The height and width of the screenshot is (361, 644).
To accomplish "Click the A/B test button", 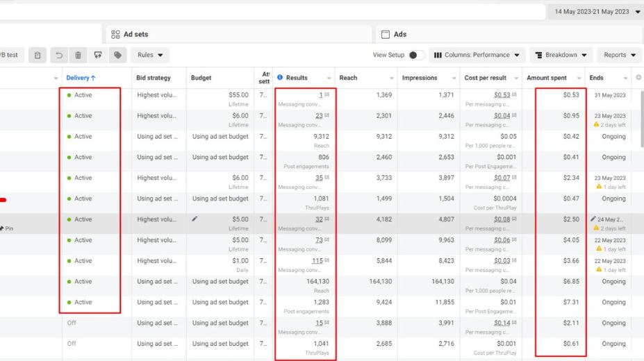I will [9, 55].
